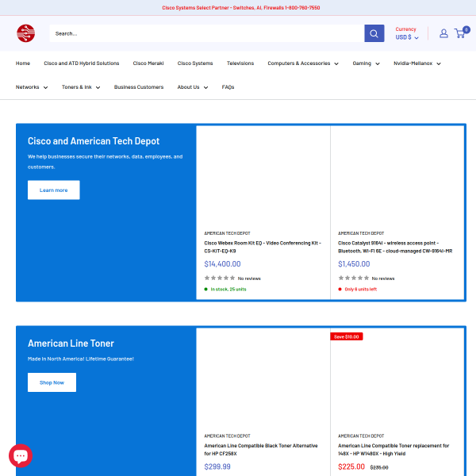476x476 pixels.
Task: Open Cisco Catalyst 9164I access point link
Action: [395, 247]
